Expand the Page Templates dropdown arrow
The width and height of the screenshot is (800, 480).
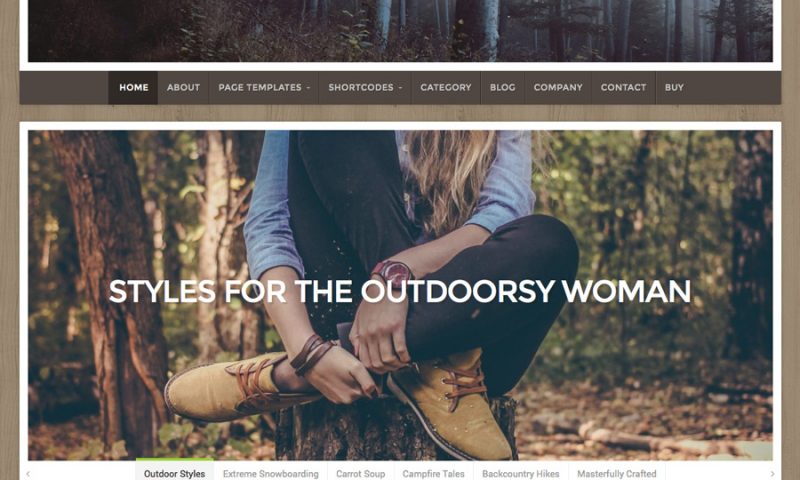coord(308,88)
